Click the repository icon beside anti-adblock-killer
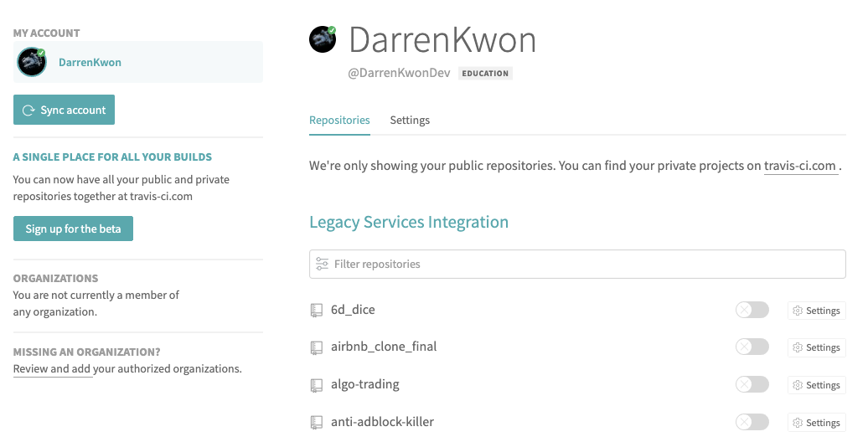This screenshot has height=442, width=868. pos(316,423)
